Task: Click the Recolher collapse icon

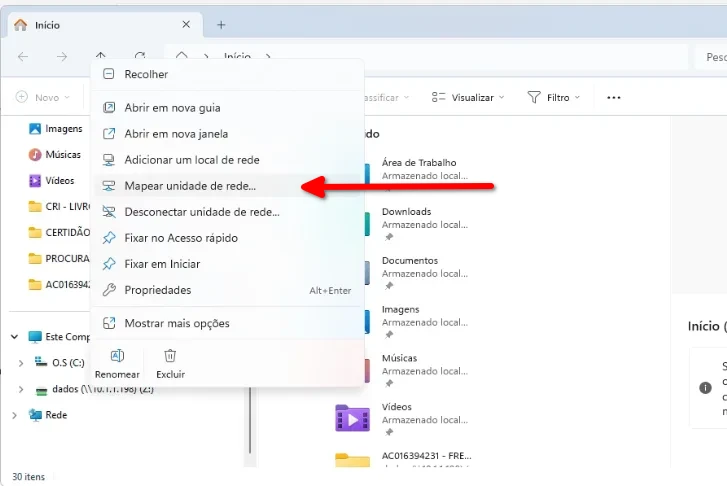Action: [108, 74]
